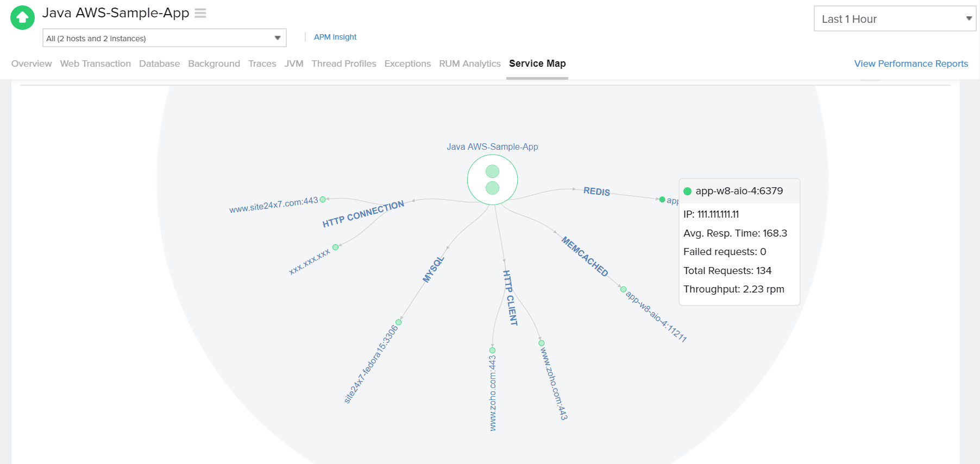This screenshot has width=980, height=464.
Task: Click Total Requests: 134 in the tooltip
Action: (727, 271)
